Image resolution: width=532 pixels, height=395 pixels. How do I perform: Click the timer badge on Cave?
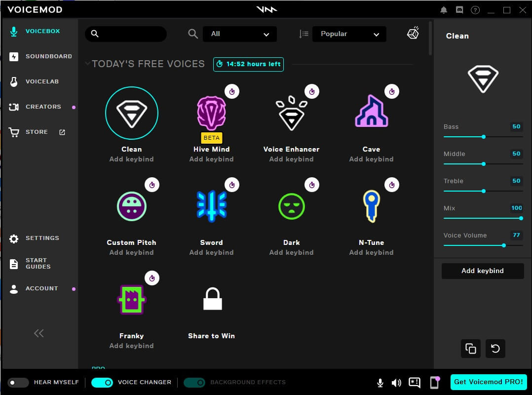pyautogui.click(x=392, y=92)
